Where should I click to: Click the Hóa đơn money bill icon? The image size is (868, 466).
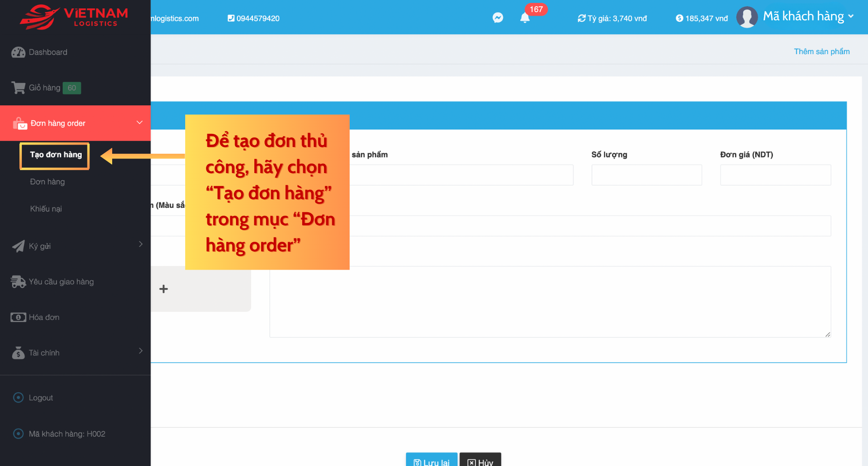[x=18, y=317]
